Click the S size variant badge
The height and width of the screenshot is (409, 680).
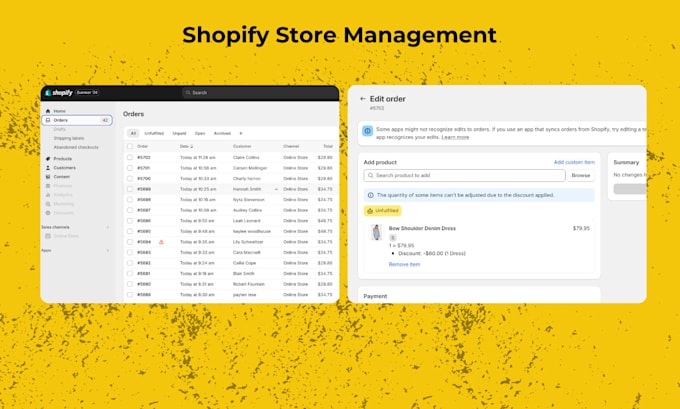[x=392, y=238]
